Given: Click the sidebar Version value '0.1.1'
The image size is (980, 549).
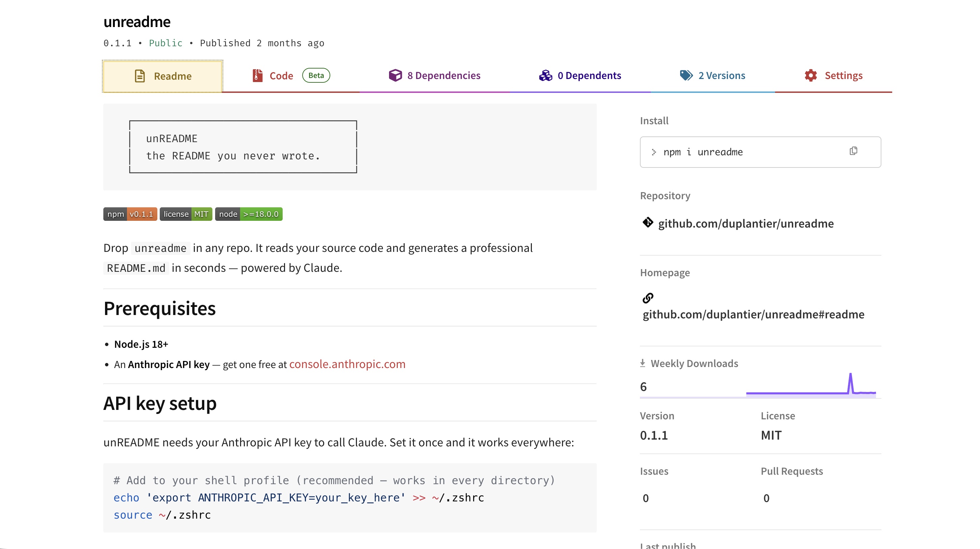Looking at the screenshot, I should pyautogui.click(x=653, y=435).
